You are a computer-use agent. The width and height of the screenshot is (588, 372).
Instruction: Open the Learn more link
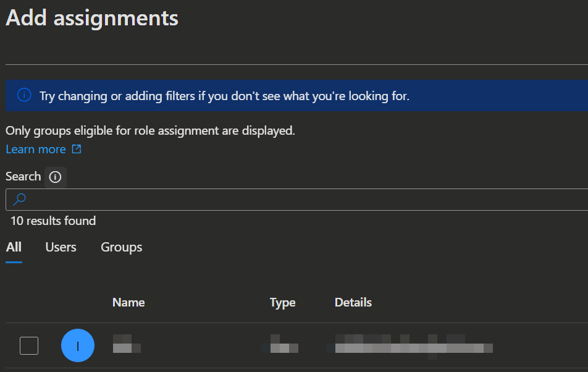tap(36, 150)
